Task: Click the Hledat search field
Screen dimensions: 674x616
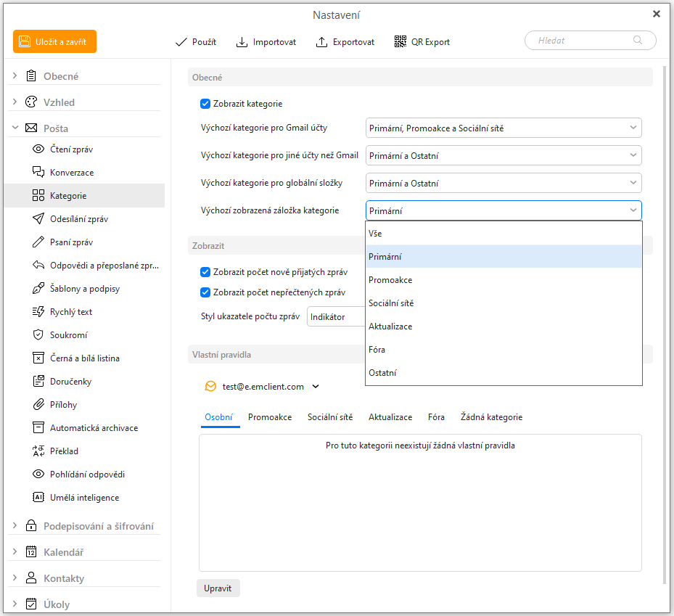Action: point(583,41)
